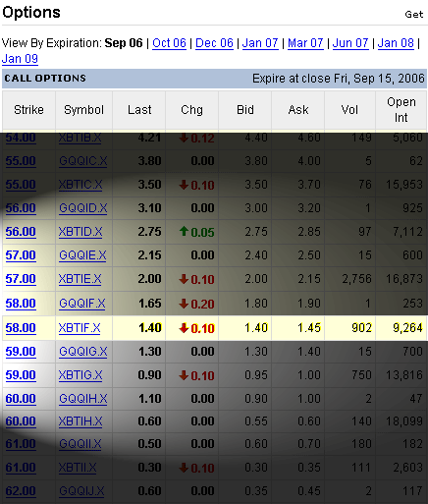
Task: Click the bold Sep 06 expiration
Action: pos(124,43)
